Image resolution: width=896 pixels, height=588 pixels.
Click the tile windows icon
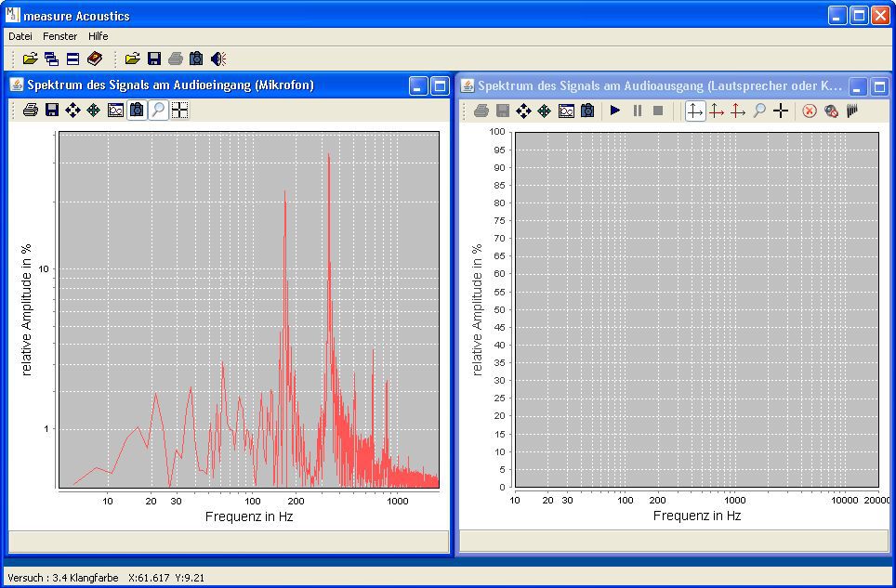click(72, 59)
